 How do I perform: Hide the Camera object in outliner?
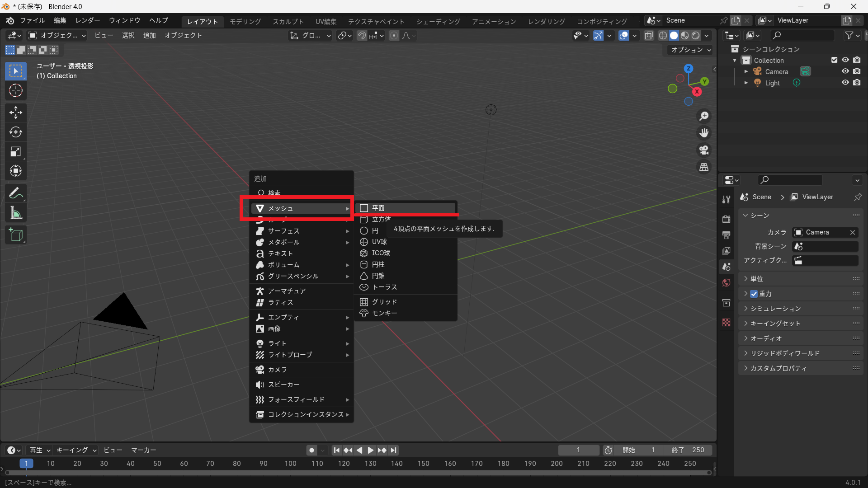(x=845, y=71)
